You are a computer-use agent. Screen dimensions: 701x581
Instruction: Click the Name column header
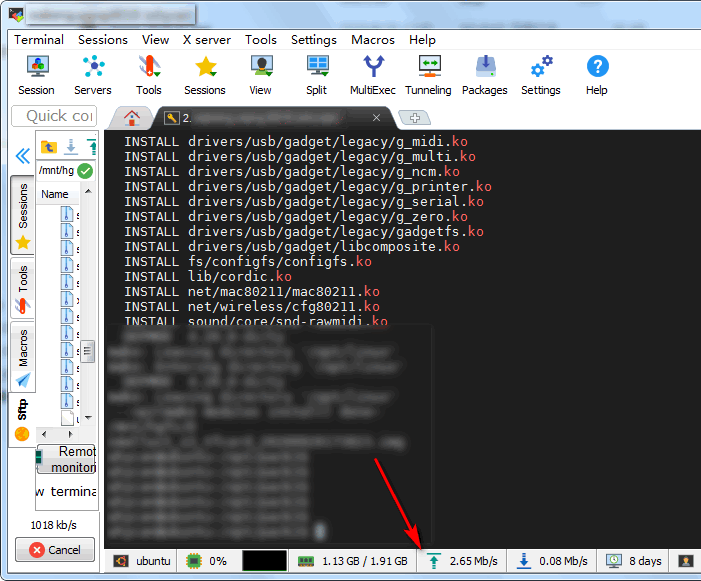pyautogui.click(x=55, y=194)
